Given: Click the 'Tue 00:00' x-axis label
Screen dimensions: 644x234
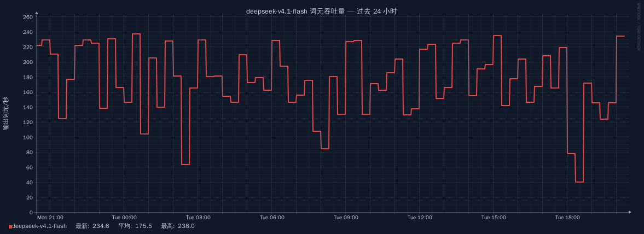Looking at the screenshot, I should coord(124,217).
